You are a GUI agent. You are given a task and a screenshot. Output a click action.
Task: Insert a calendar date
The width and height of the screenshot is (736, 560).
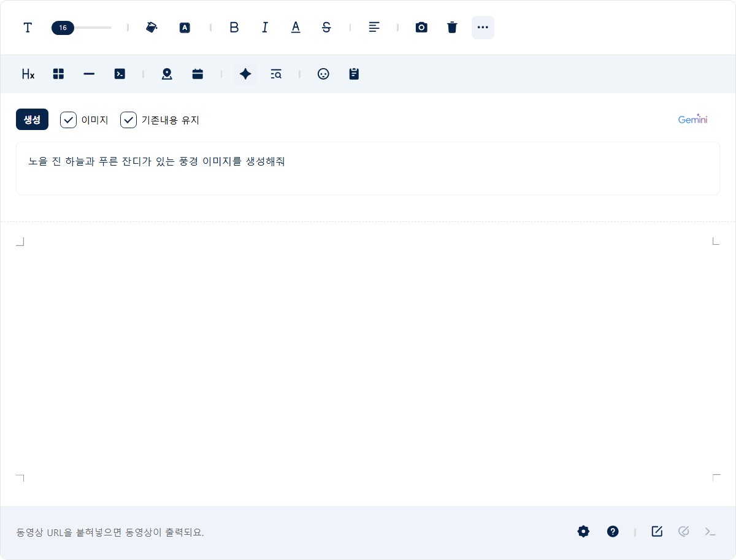coord(197,74)
